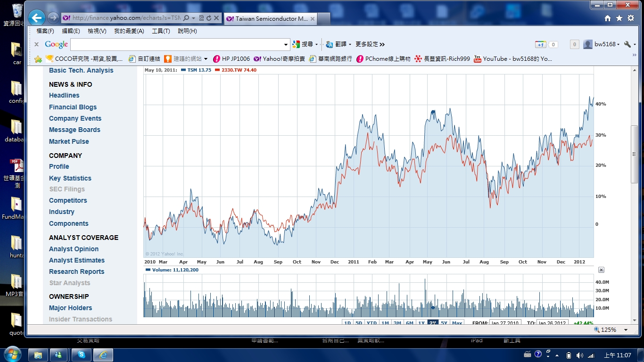The height and width of the screenshot is (362, 644).
Task: Refresh the page using the reload icon
Action: 209,18
